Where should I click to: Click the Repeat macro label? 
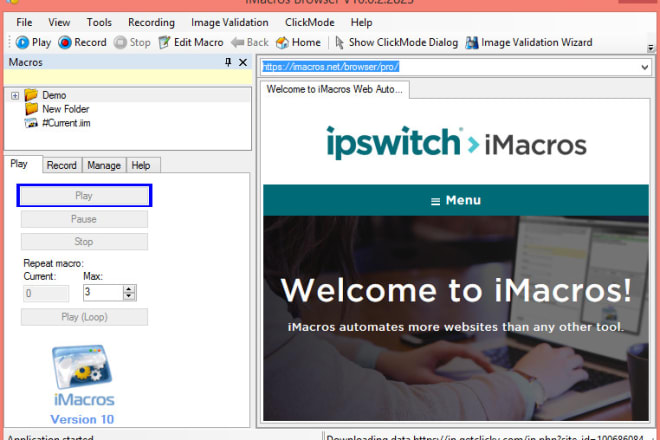coord(53,264)
